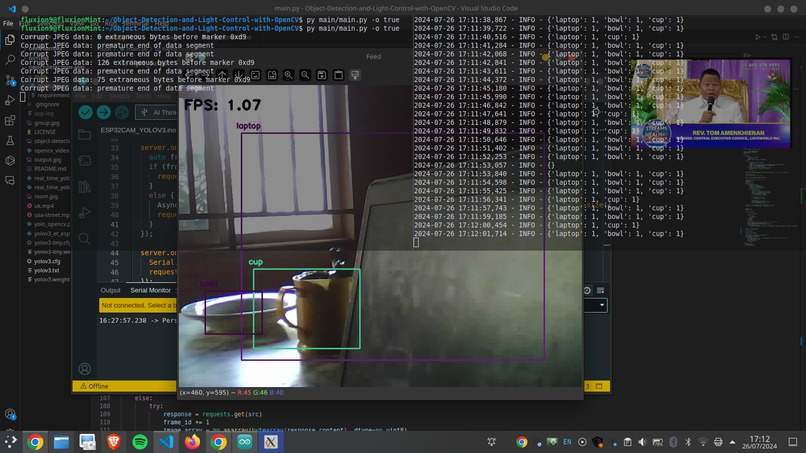Open the Run and Debug view in VS Code
Viewport: 806px width, 453px height.
coord(10,100)
